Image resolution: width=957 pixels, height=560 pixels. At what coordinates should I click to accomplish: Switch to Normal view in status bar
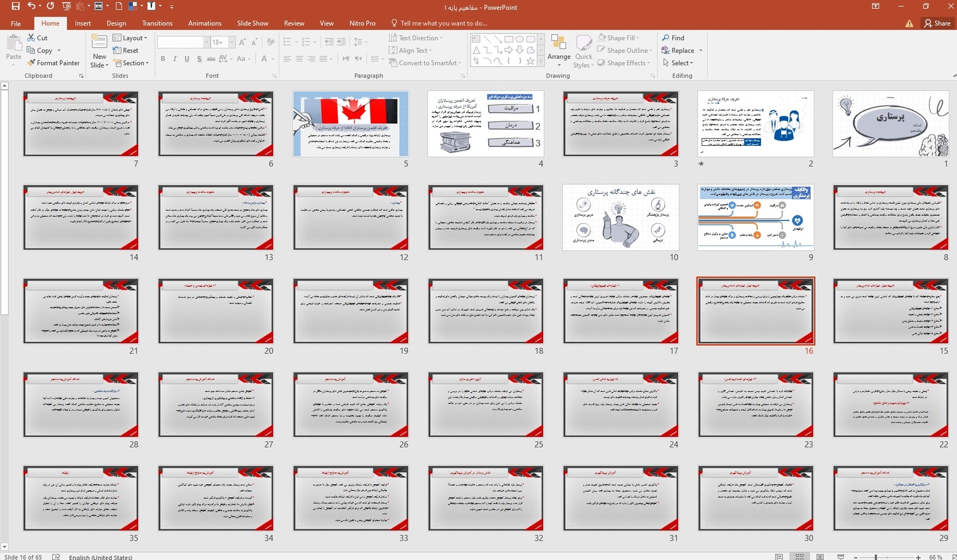pyautogui.click(x=779, y=556)
